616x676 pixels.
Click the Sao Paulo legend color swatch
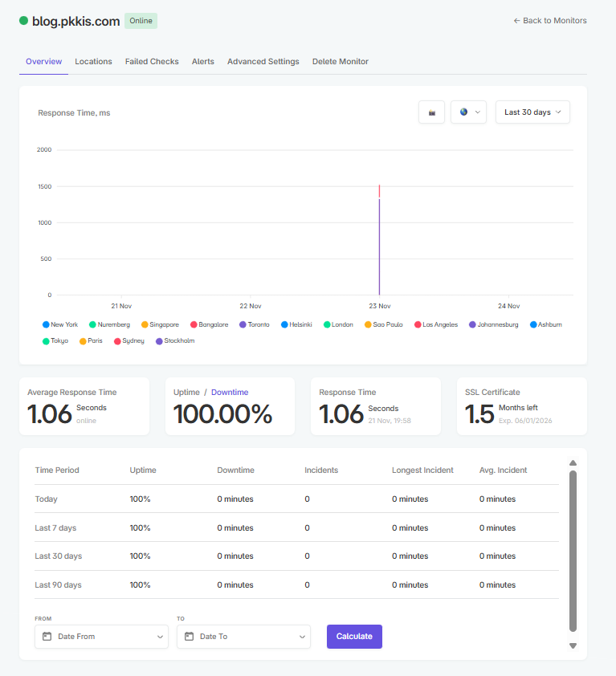368,325
